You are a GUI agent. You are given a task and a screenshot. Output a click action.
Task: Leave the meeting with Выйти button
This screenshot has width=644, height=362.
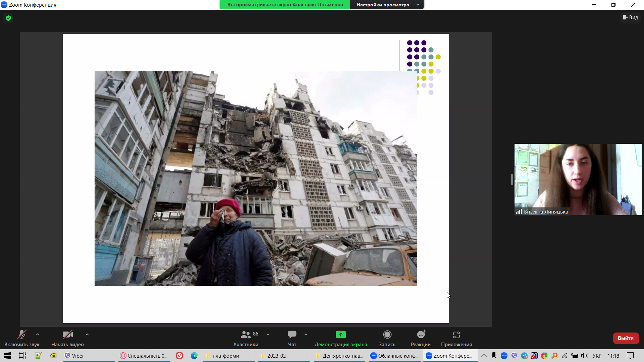[626, 338]
